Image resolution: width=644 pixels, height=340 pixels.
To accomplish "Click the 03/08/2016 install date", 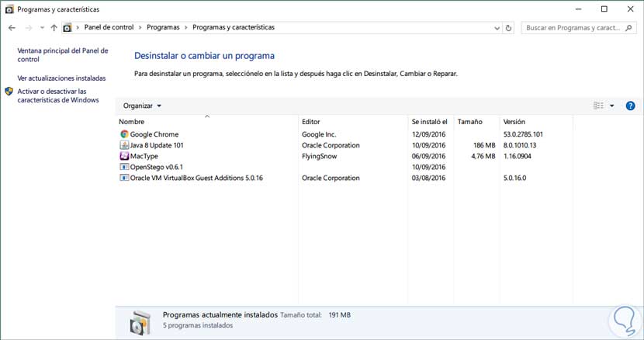I will click(428, 178).
